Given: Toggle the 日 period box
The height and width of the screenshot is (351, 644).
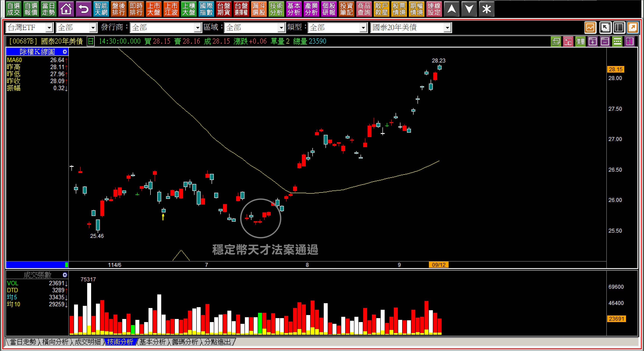Looking at the screenshot, I should [90, 41].
